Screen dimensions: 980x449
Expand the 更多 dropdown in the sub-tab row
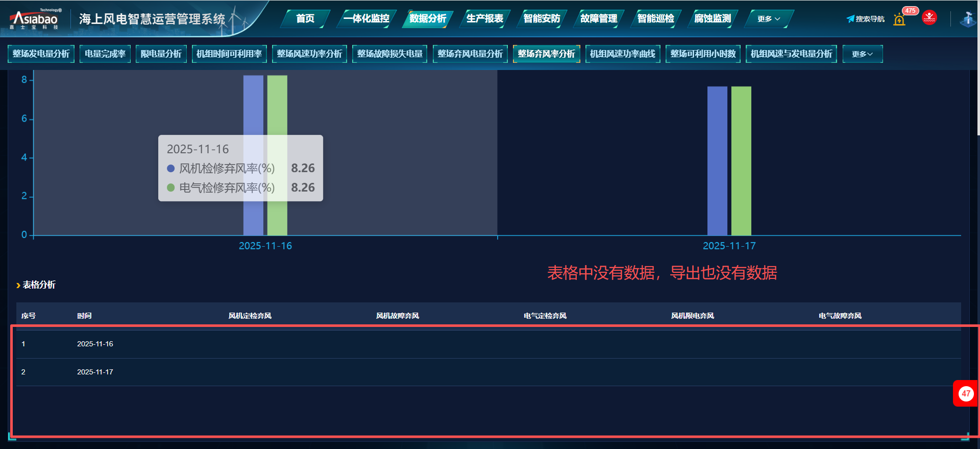point(862,54)
